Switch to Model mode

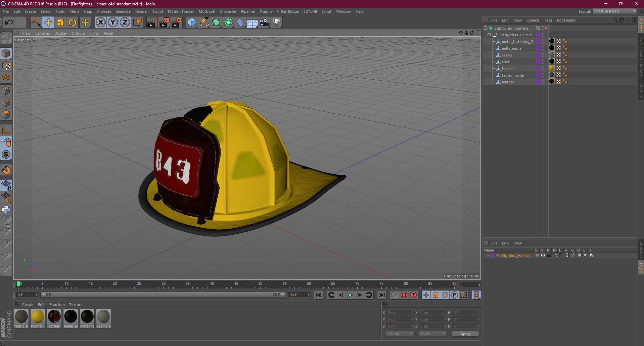tap(6, 53)
